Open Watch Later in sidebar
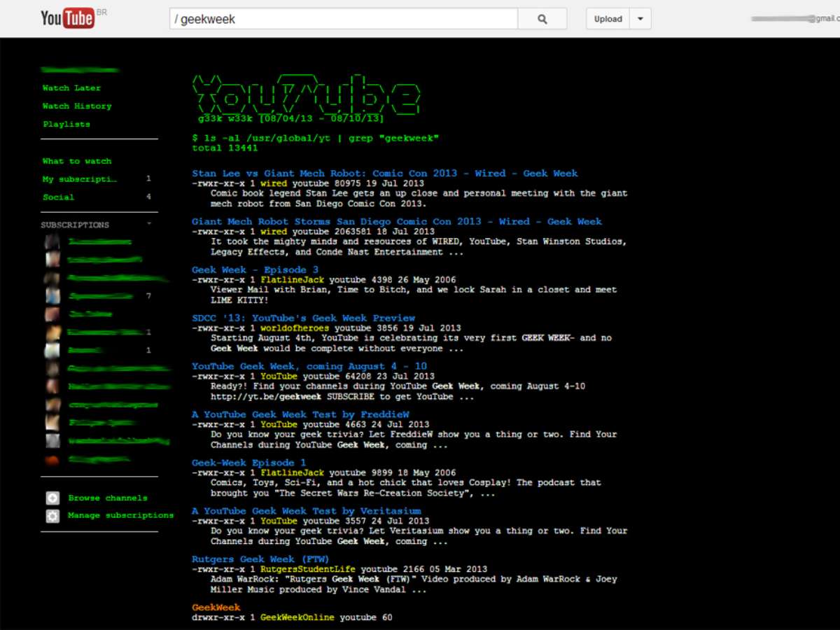This screenshot has width=840, height=630. coord(71,88)
